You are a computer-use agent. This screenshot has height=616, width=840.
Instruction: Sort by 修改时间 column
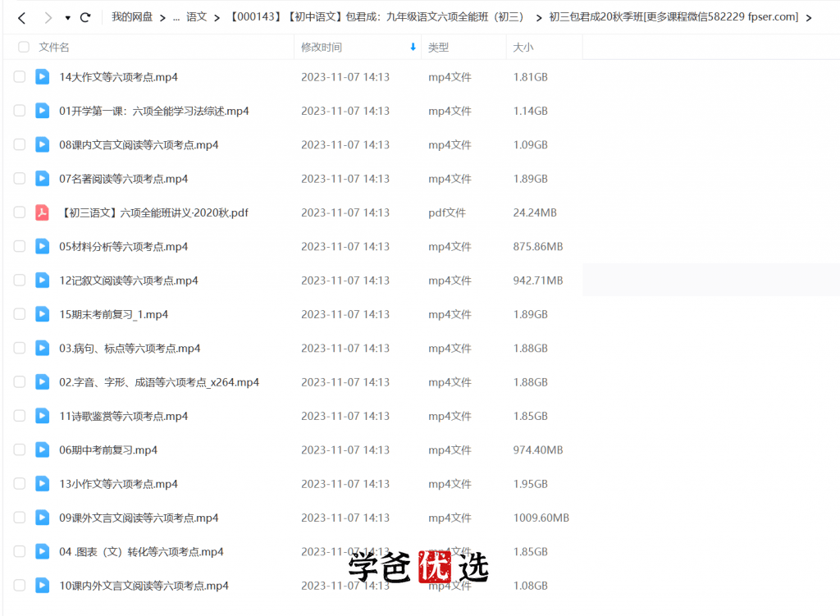[322, 47]
